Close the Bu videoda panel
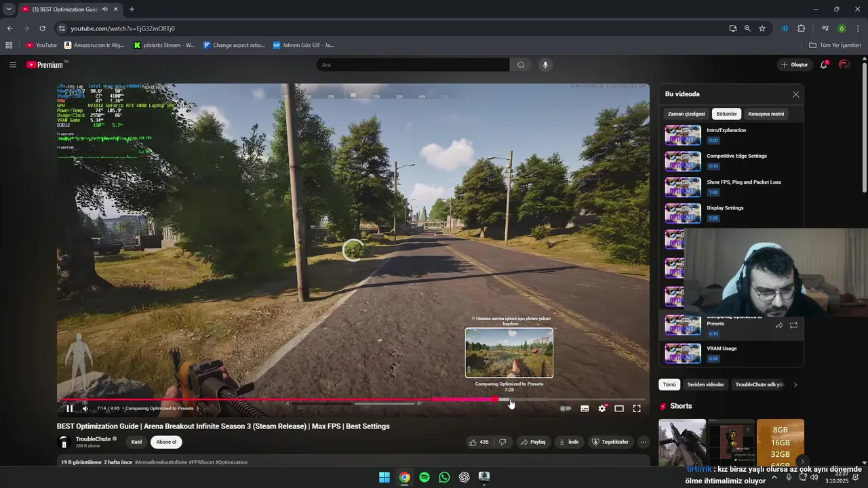This screenshot has width=868, height=488. 796,94
